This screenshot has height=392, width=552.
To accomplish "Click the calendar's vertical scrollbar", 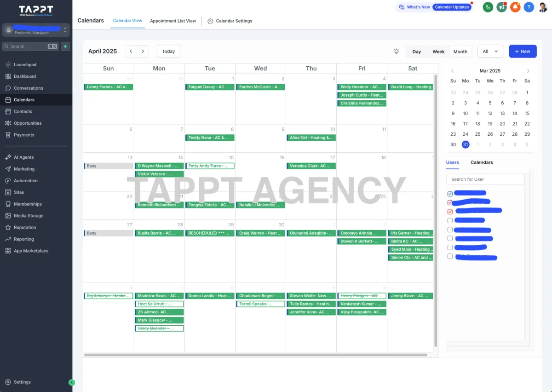I will point(436,210).
